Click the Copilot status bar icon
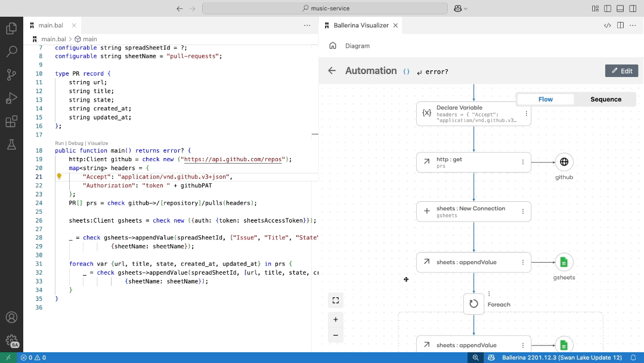The image size is (644, 363). 491,358
